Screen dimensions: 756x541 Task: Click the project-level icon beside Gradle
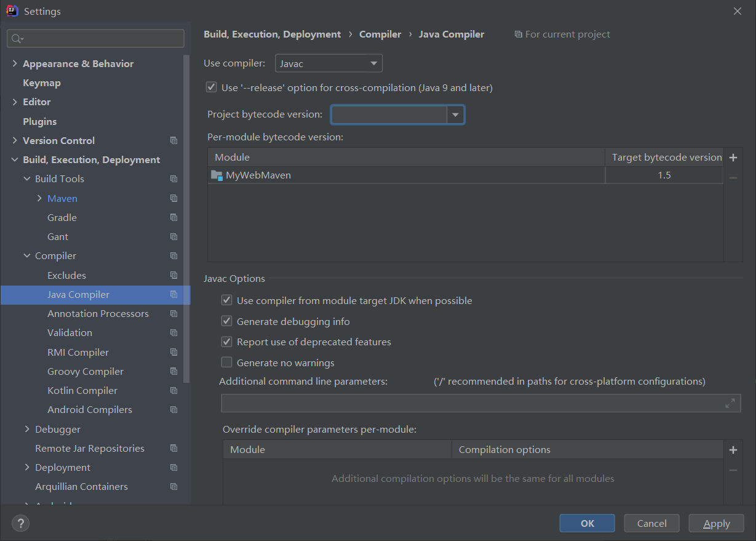(174, 217)
